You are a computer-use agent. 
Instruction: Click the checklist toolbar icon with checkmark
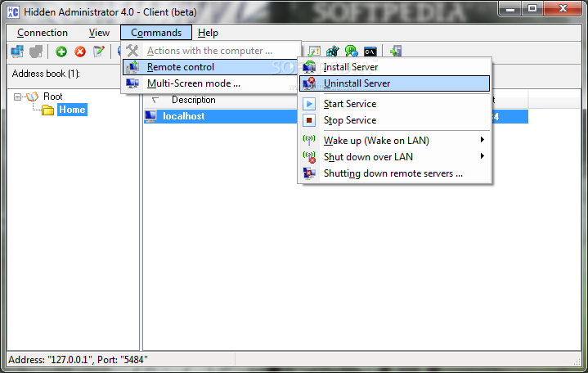314,52
